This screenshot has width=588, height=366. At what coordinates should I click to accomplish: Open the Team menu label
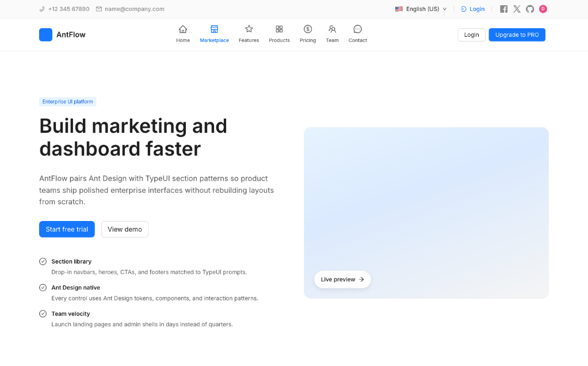[x=332, y=40]
